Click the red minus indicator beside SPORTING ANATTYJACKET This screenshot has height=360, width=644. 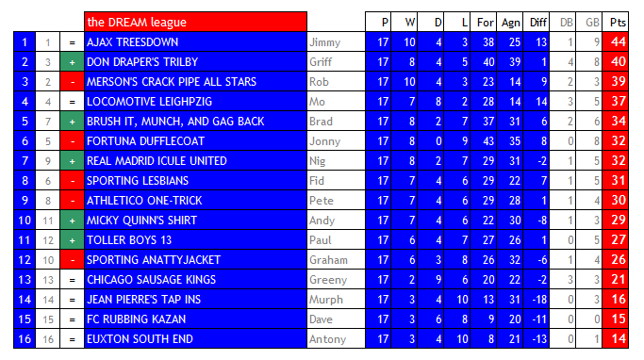73,260
